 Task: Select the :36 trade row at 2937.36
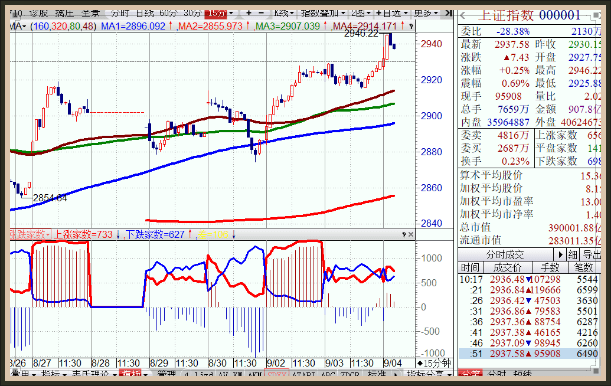tap(529, 322)
